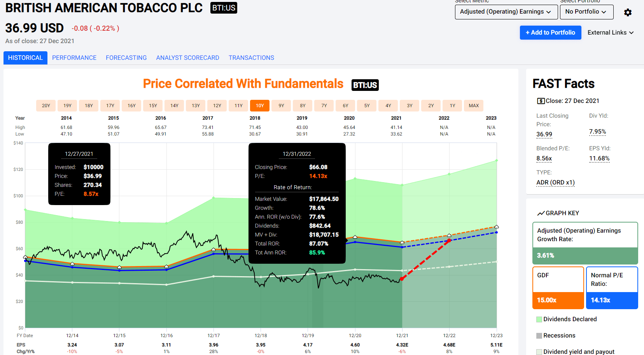
Task: Select the 19Y time range
Action: click(x=67, y=106)
